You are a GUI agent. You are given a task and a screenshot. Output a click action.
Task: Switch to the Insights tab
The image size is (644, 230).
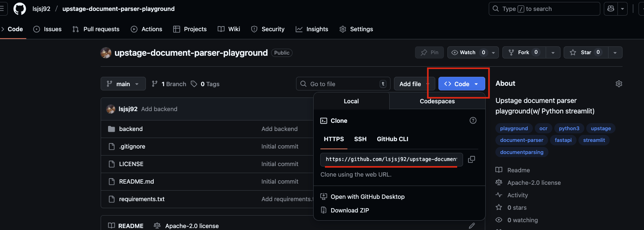click(312, 29)
